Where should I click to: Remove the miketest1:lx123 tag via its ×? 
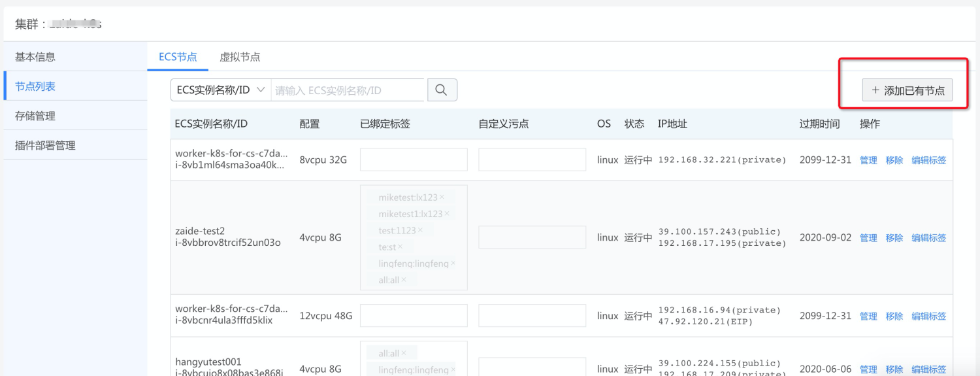click(x=447, y=214)
